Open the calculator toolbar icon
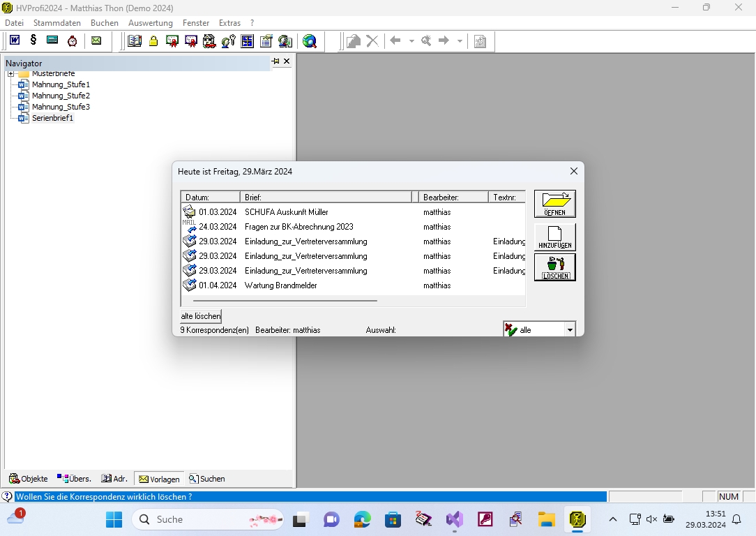756x536 pixels. (52, 40)
